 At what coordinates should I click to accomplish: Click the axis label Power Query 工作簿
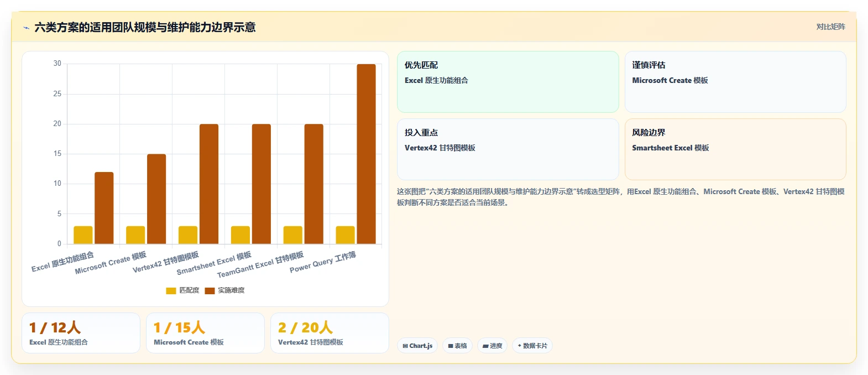[323, 262]
